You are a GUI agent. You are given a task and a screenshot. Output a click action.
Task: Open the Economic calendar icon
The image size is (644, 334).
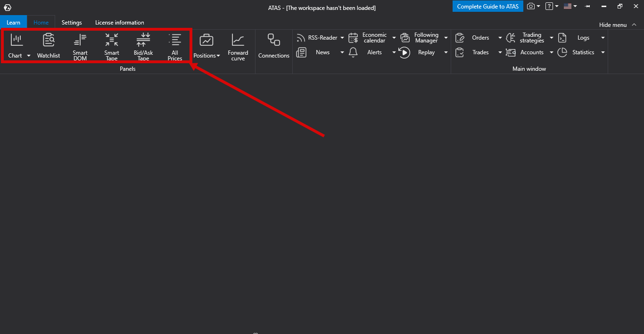353,38
